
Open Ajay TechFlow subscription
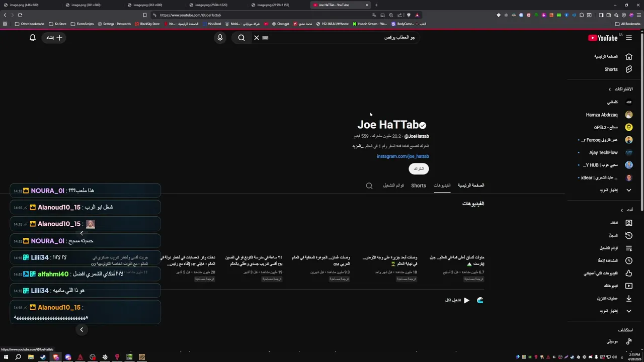[610, 152]
